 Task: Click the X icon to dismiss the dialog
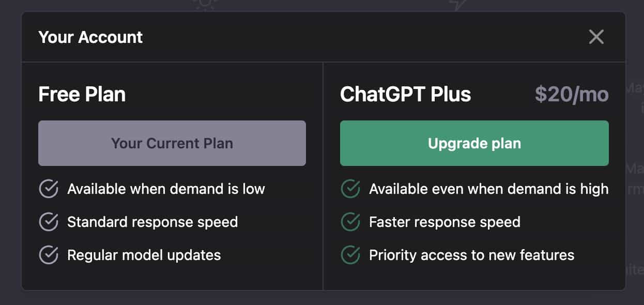click(596, 37)
